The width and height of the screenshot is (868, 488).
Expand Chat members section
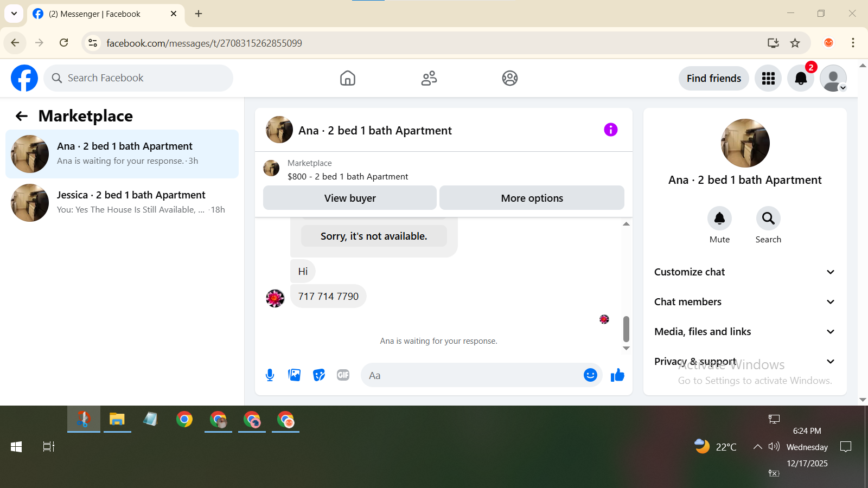[745, 302]
